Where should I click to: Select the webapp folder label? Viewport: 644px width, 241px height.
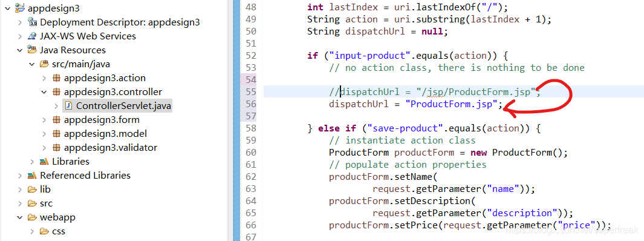click(57, 217)
